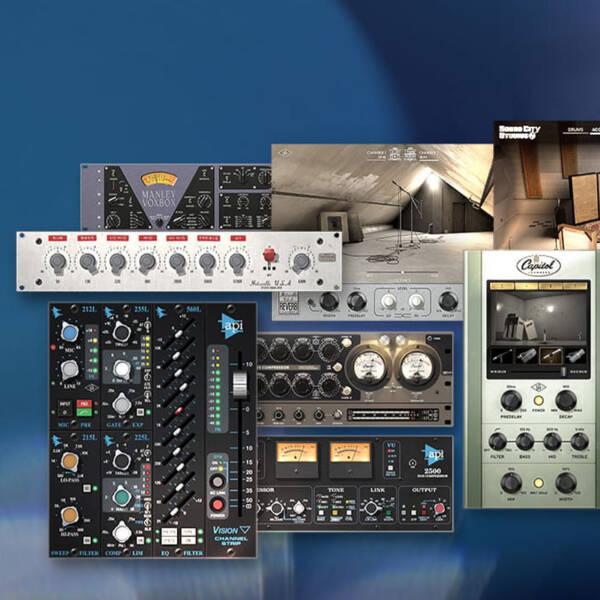Toggle the HI-PASS IN button on 215L

coord(87,540)
